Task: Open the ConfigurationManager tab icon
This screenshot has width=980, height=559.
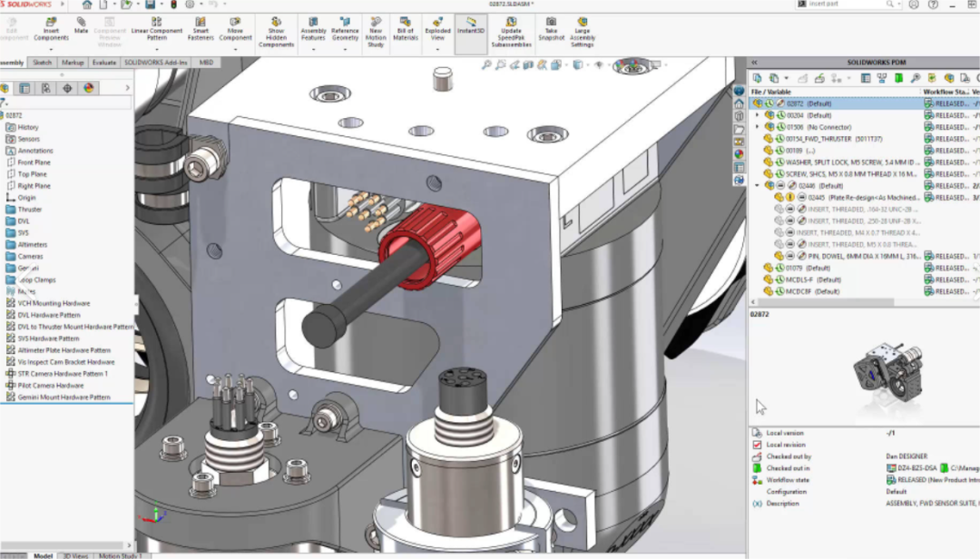Action: click(46, 88)
